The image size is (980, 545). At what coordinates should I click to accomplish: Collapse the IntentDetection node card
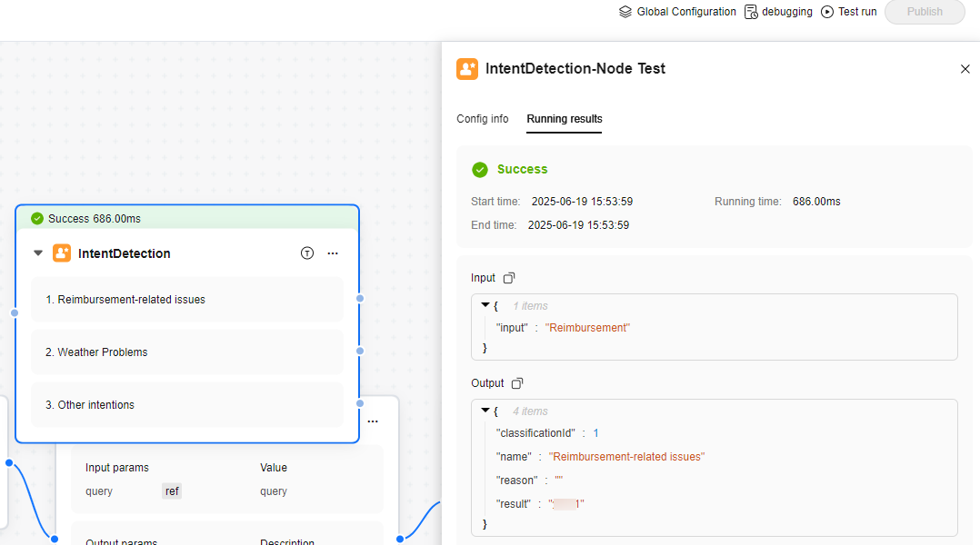[x=38, y=253]
